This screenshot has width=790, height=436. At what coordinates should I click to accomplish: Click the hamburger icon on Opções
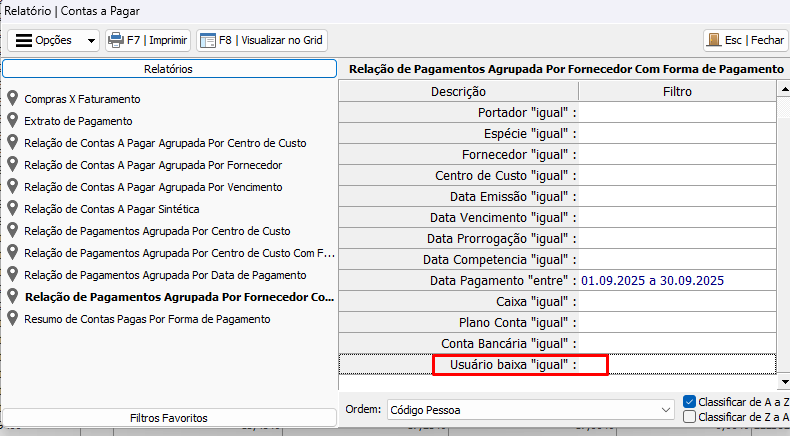coord(22,41)
